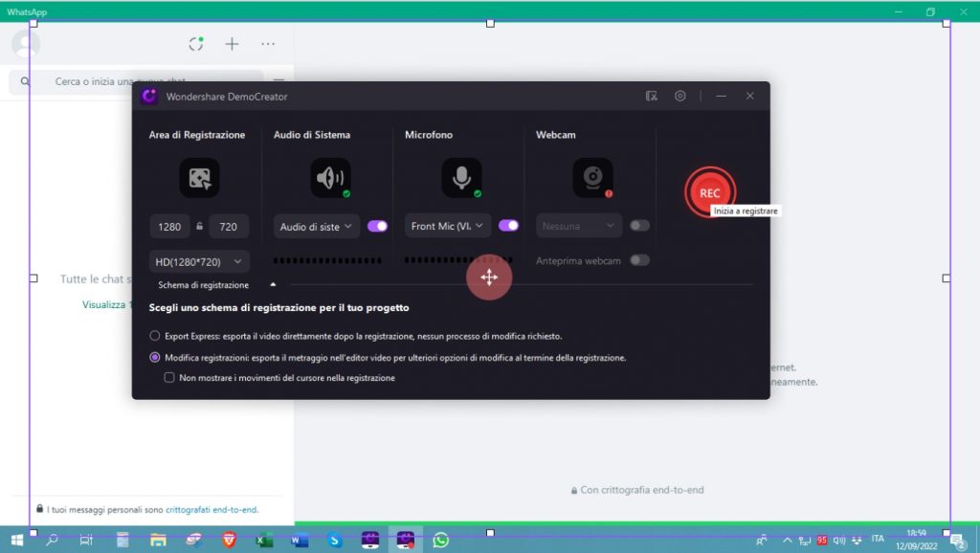Open DemoCreator feedback icon in title bar
980x553 pixels.
click(651, 96)
